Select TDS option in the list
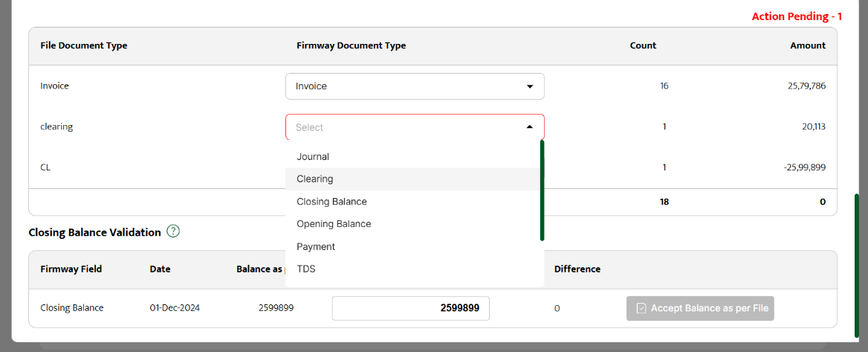Viewport: 868px width, 352px height. tap(306, 269)
